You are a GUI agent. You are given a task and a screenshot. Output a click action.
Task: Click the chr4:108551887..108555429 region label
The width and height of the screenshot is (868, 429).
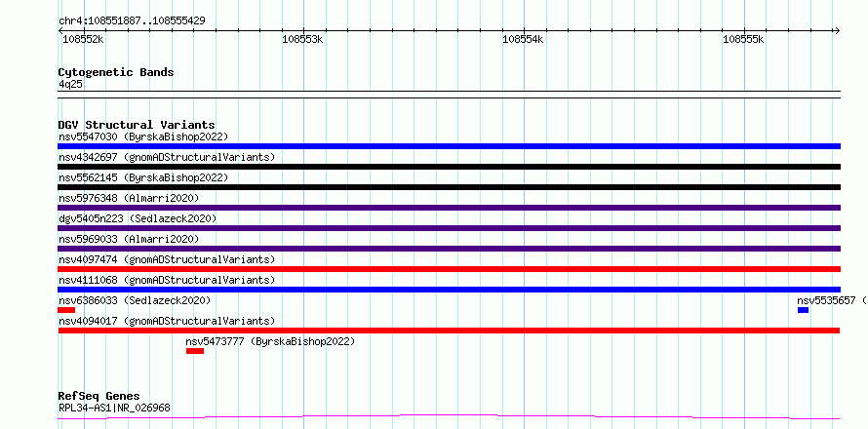[132, 20]
